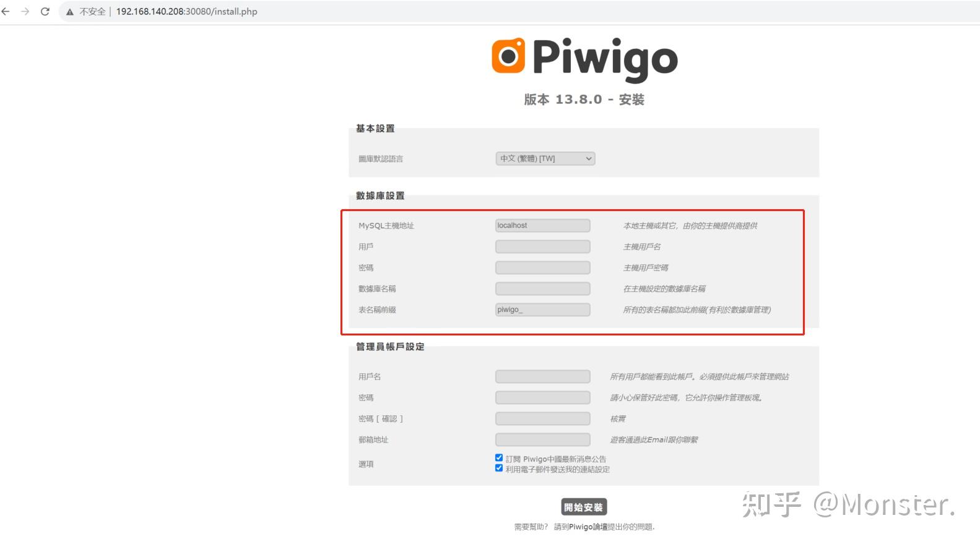Click the 選項 options label

click(366, 464)
